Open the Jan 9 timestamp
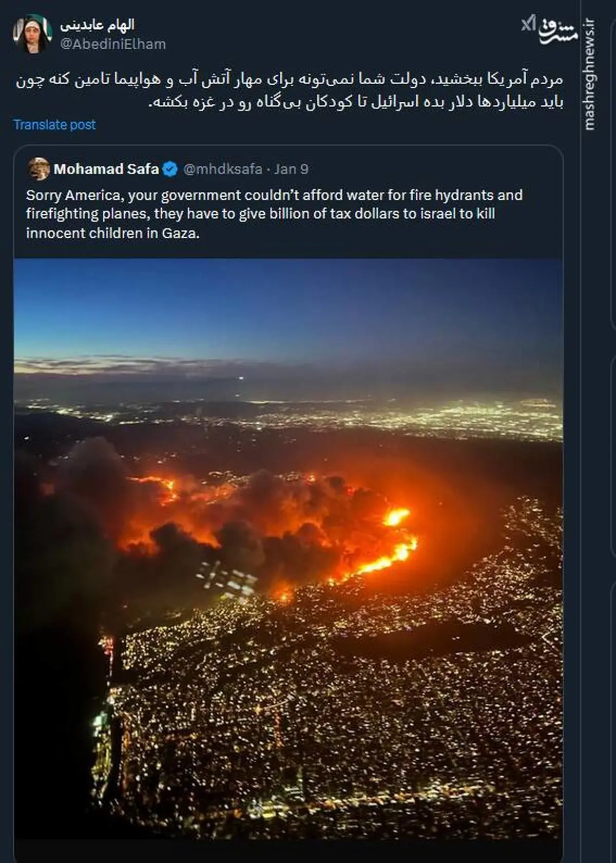616x863 pixels. 291,169
